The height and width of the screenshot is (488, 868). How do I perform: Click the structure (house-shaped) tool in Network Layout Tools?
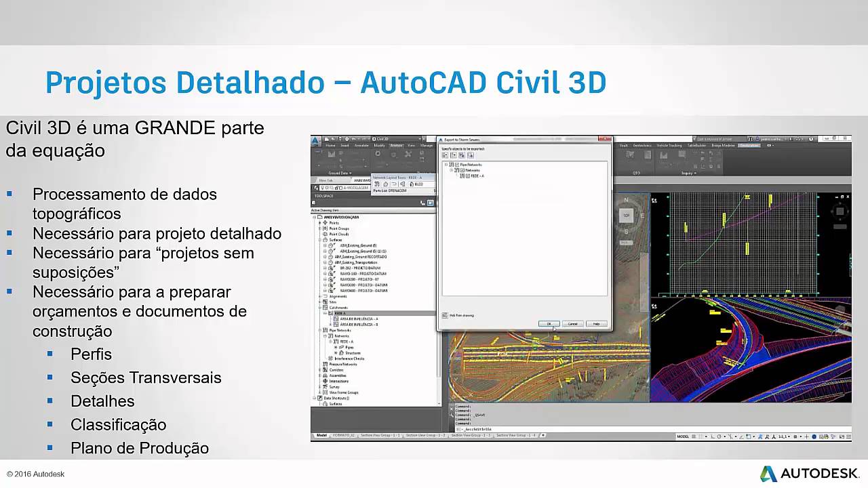pos(385,184)
